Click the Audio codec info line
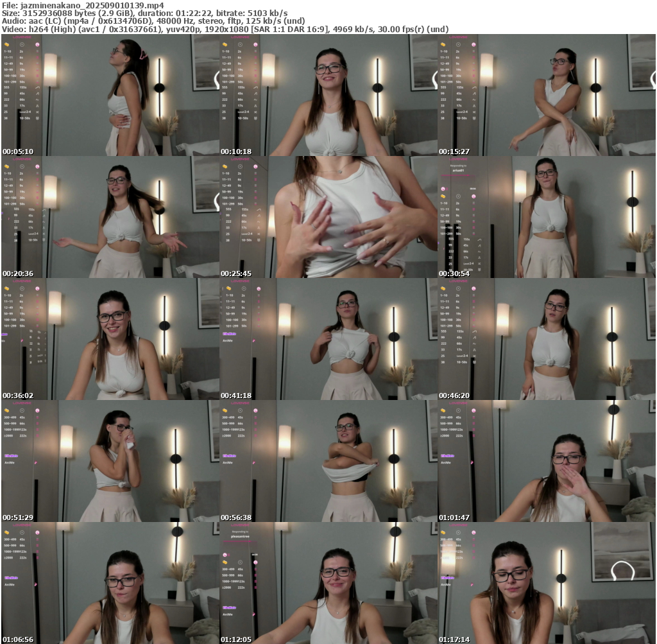Screen dimensions: 657x644 [153, 21]
